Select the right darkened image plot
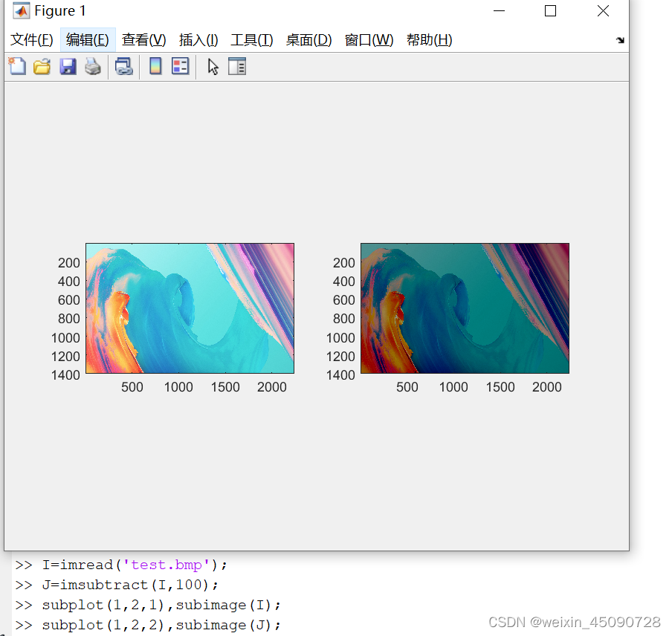 [465, 308]
